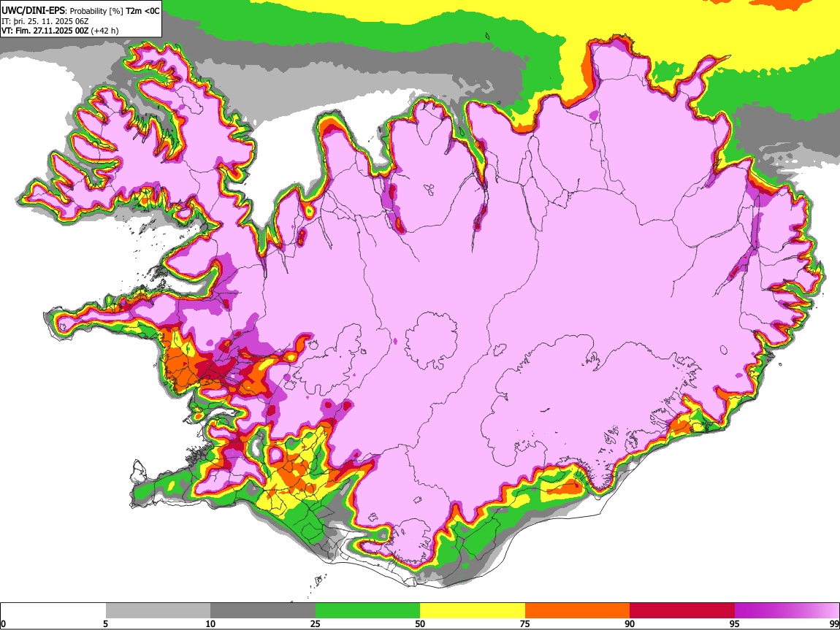Click the green 25-50% legend swatch
Viewport: 840px width, 630px height.
tap(367, 610)
